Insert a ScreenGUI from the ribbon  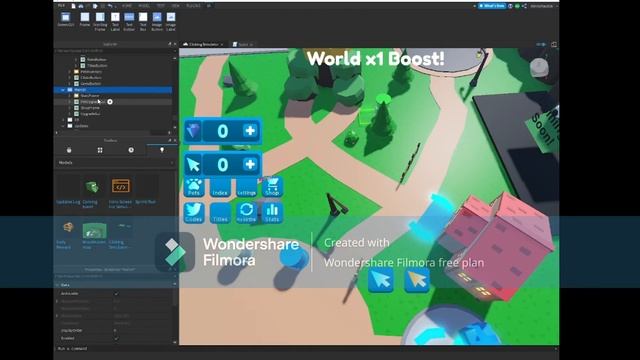(x=65, y=20)
